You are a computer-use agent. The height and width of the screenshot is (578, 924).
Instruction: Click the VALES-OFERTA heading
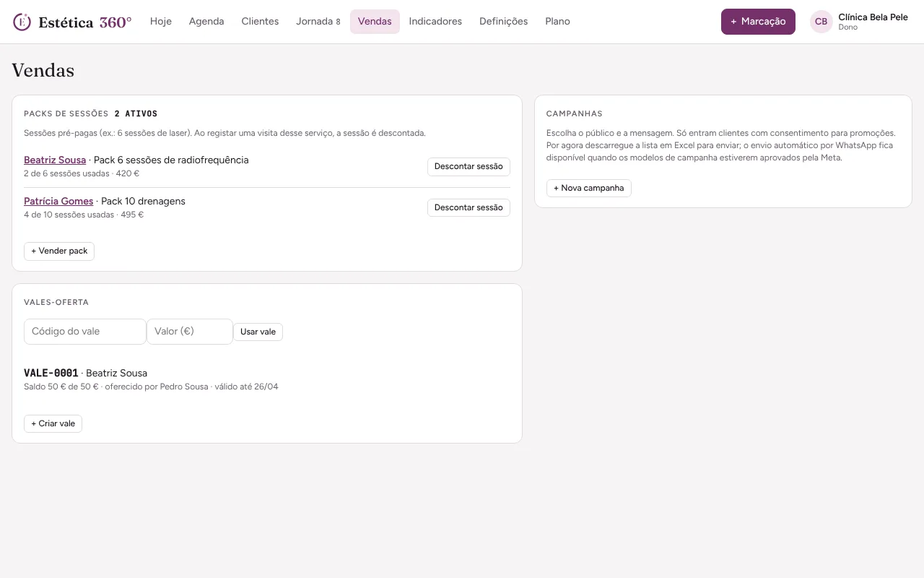pyautogui.click(x=56, y=302)
